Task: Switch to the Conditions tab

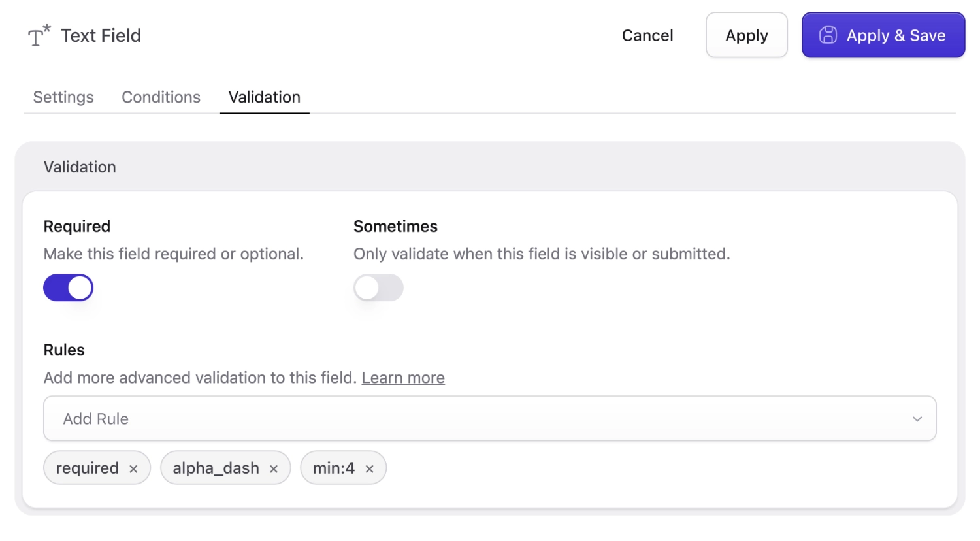Action: coord(161,97)
